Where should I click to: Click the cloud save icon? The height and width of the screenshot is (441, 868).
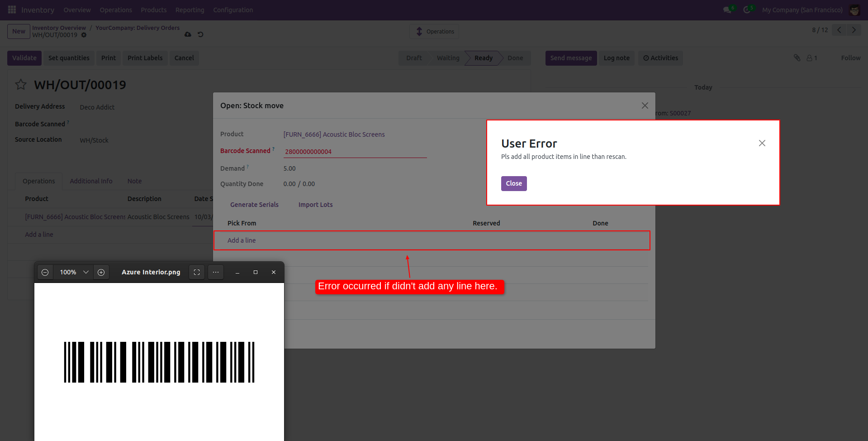click(x=188, y=34)
